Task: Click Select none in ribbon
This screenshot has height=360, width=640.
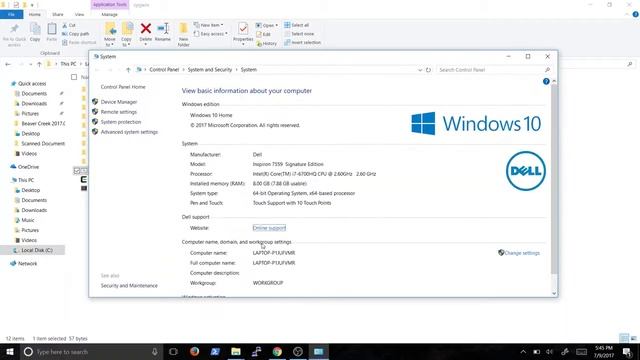Action: (299, 34)
